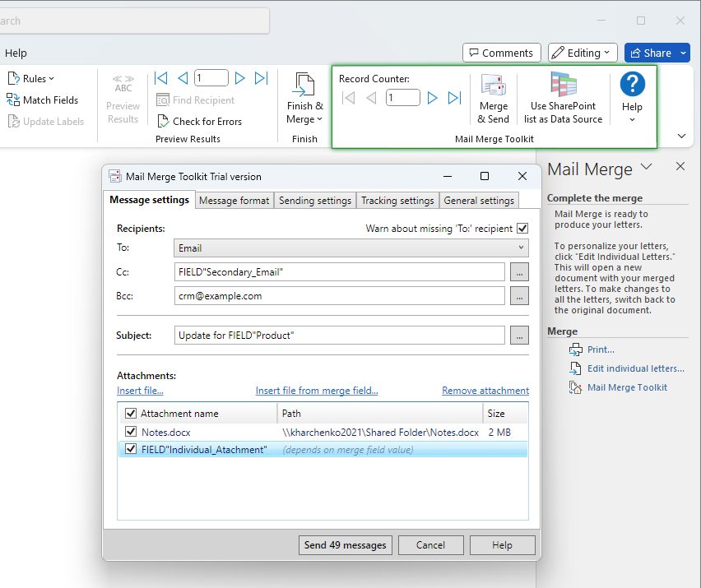Viewport: 701px width, 588px height.
Task: Click the Share button
Action: [651, 53]
